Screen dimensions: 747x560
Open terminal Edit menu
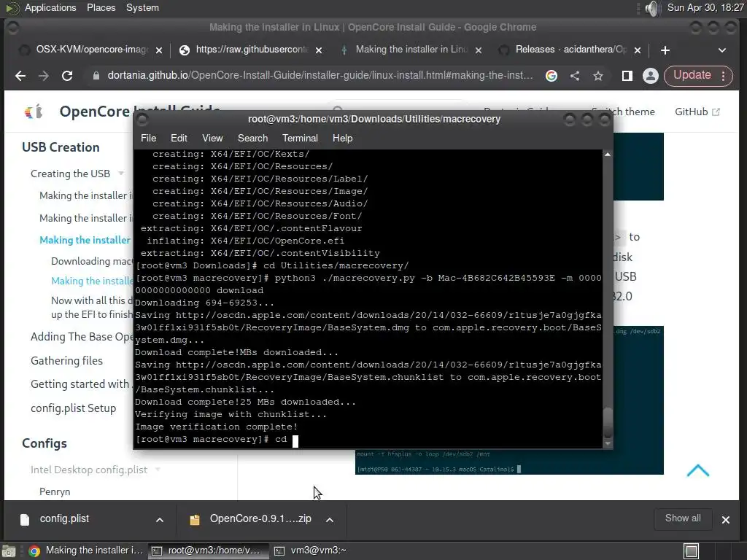tap(179, 138)
